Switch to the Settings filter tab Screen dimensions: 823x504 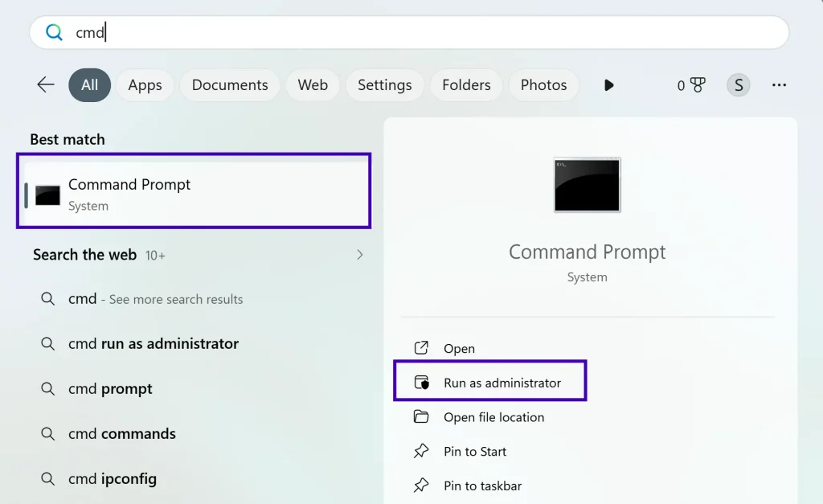(384, 84)
